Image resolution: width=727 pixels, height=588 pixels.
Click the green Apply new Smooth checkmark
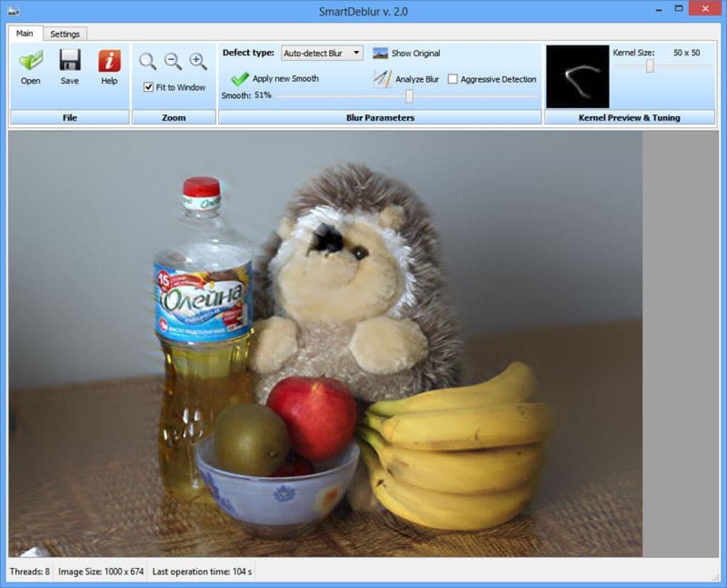click(240, 79)
